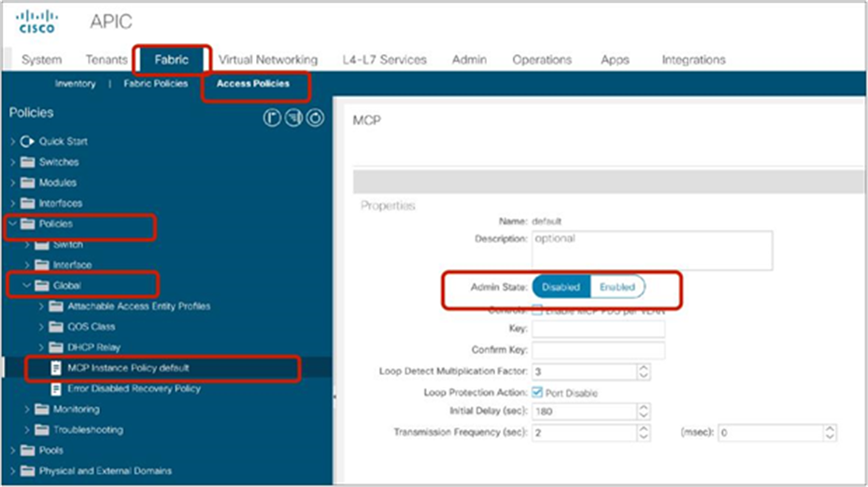
Task: Click the Cisco logo
Action: click(36, 22)
